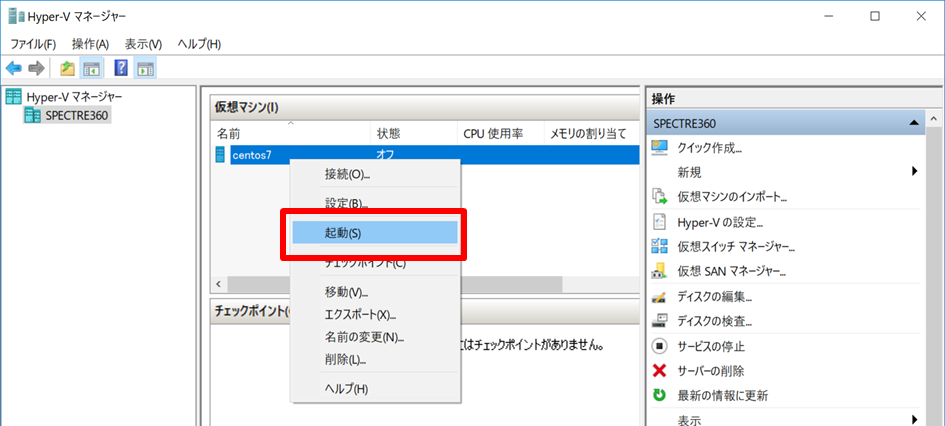
Task: Click the Hyper-V Manager title bar icon
Action: pyautogui.click(x=16, y=16)
